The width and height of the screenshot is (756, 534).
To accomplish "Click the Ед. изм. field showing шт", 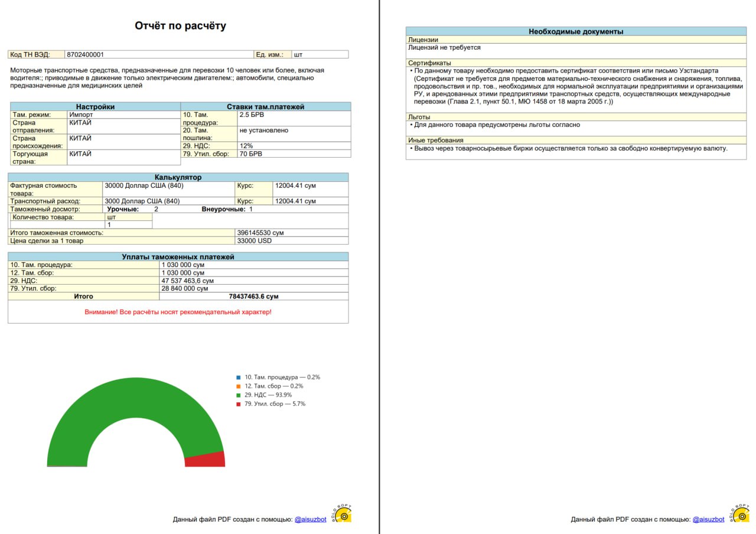I will [x=320, y=54].
